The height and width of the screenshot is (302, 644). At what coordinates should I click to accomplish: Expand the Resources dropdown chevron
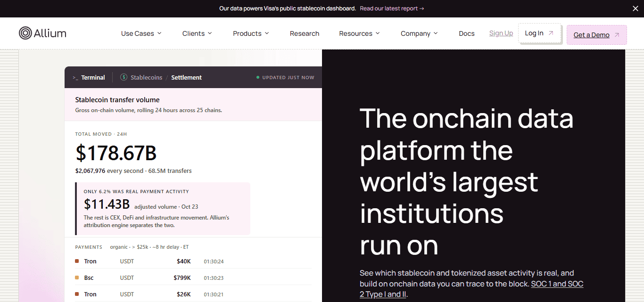[378, 33]
